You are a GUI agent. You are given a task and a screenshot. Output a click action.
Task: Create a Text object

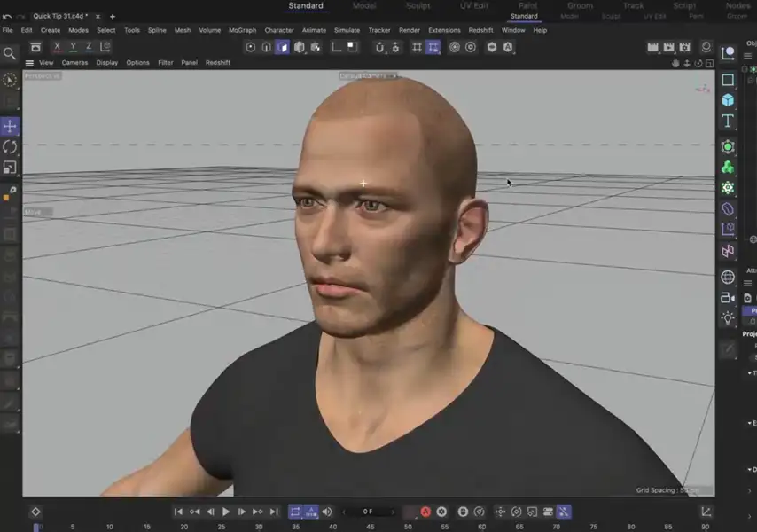[727, 120]
